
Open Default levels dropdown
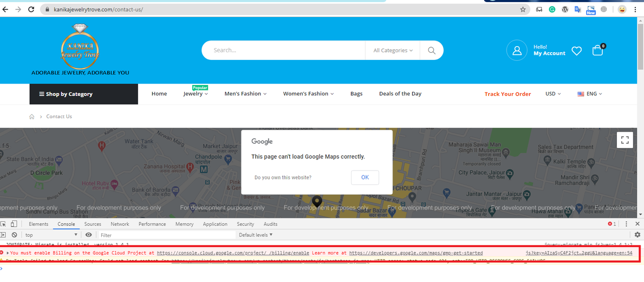coord(256,235)
